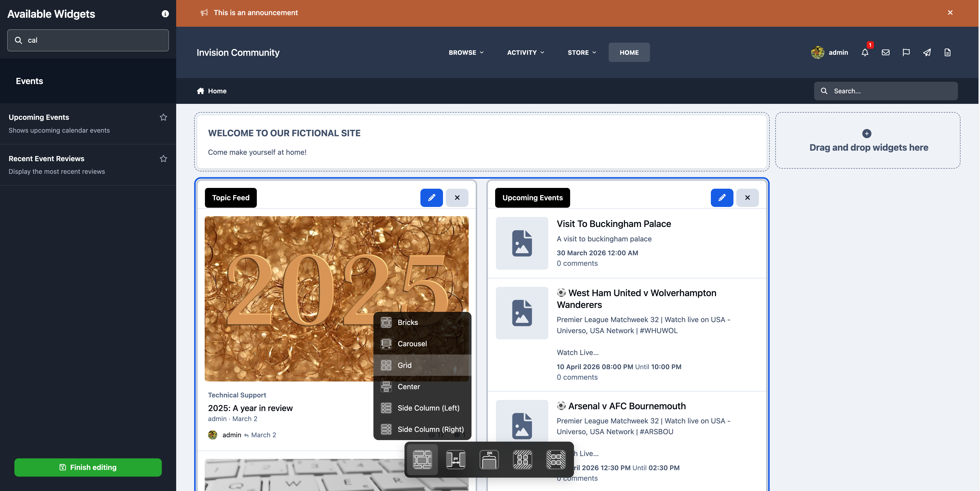Open the widget layout picker in the bottom toolbar
The width and height of the screenshot is (980, 491).
422,459
